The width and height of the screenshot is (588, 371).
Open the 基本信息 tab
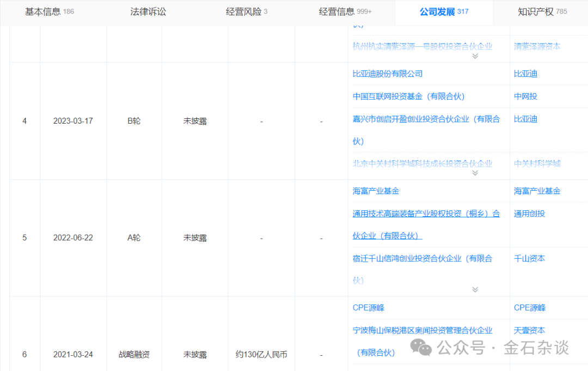point(49,11)
